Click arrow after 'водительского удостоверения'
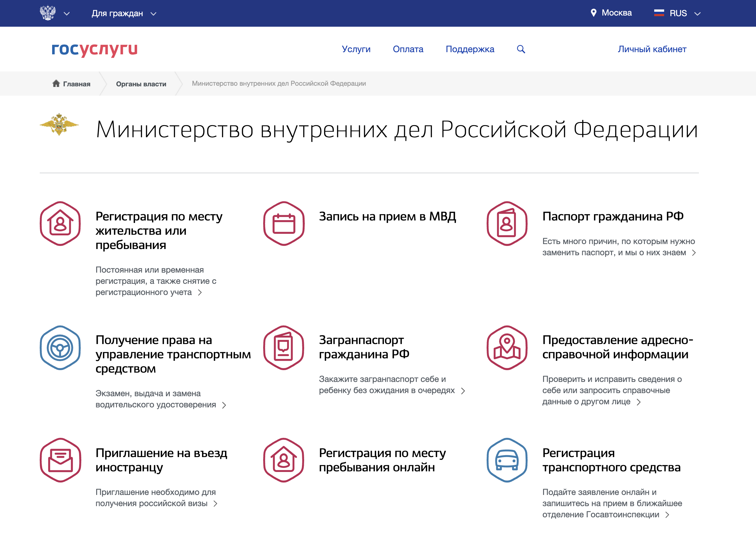Image resolution: width=756 pixels, height=544 pixels. pyautogui.click(x=224, y=405)
